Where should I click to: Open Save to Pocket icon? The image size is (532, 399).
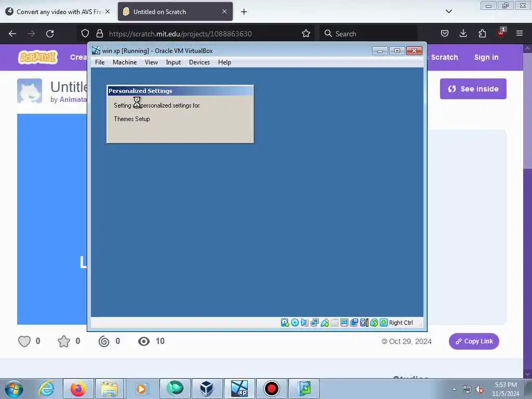[x=445, y=33]
